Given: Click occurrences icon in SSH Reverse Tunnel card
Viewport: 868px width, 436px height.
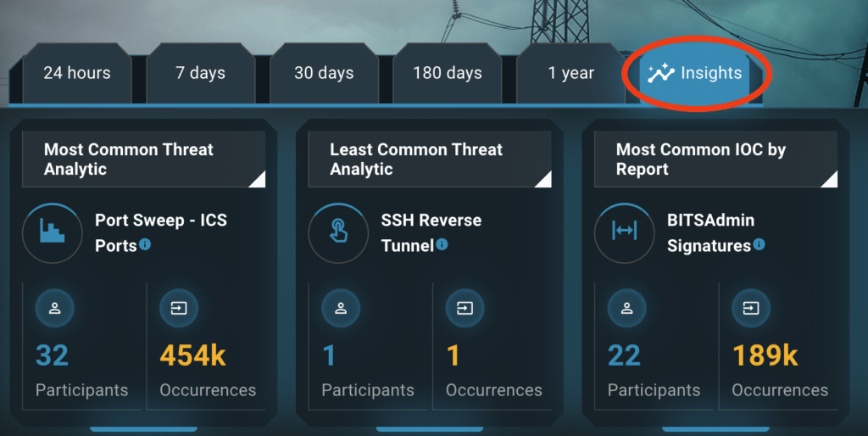Looking at the screenshot, I should pyautogui.click(x=465, y=308).
